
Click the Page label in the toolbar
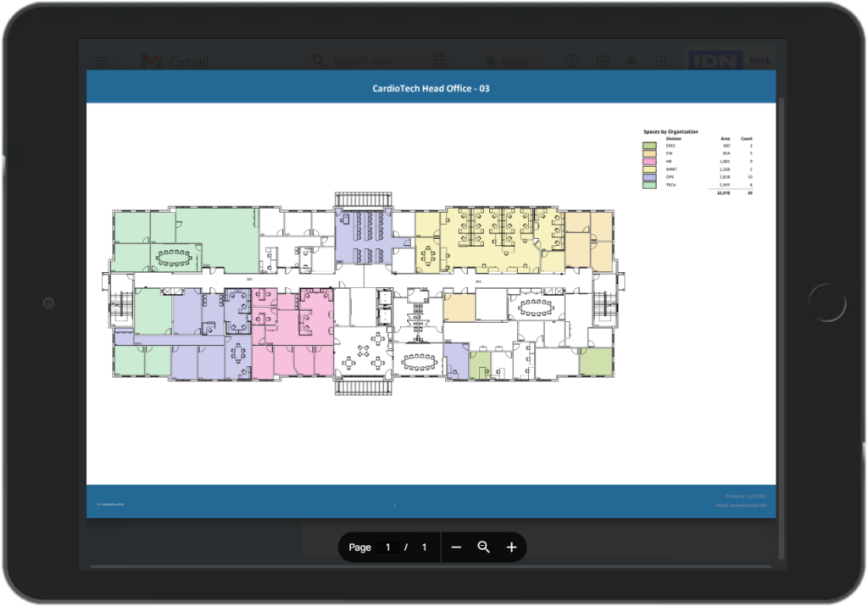pos(359,548)
